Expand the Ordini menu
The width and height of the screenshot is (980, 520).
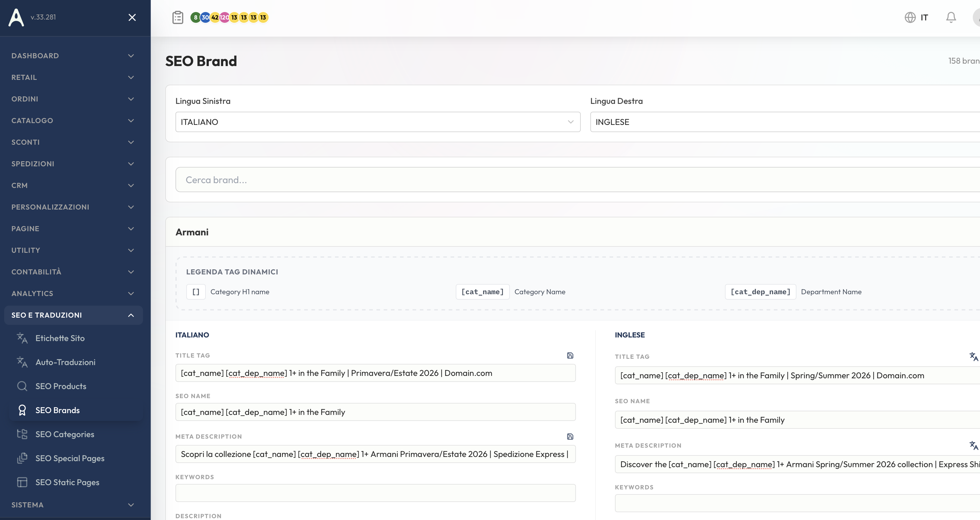pyautogui.click(x=73, y=99)
